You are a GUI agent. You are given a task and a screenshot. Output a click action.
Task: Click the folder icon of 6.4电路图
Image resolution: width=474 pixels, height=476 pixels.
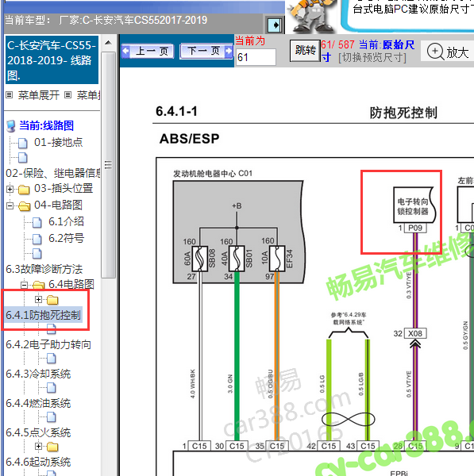coord(38,285)
